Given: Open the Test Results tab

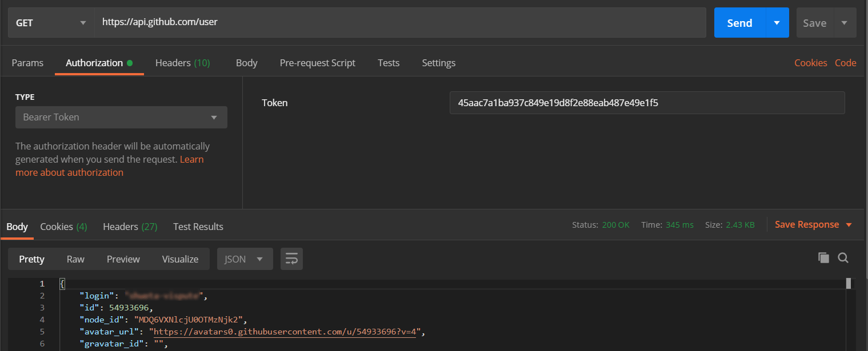Looking at the screenshot, I should click(198, 227).
